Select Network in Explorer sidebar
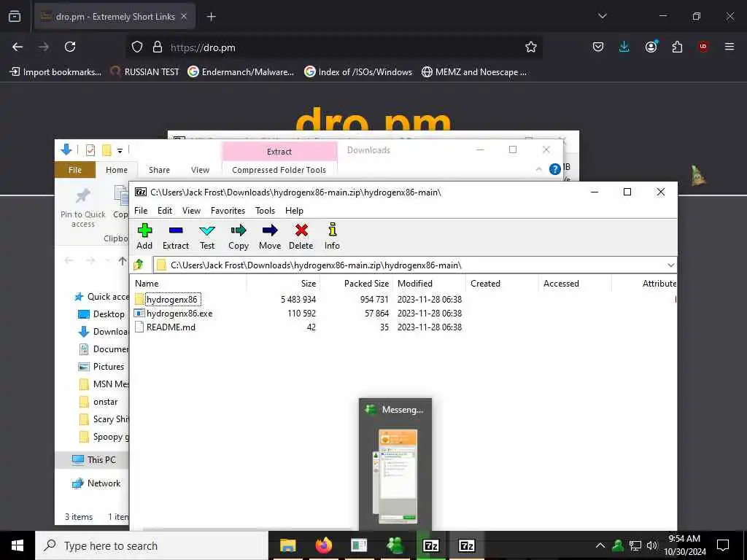The image size is (747, 560). [97, 483]
